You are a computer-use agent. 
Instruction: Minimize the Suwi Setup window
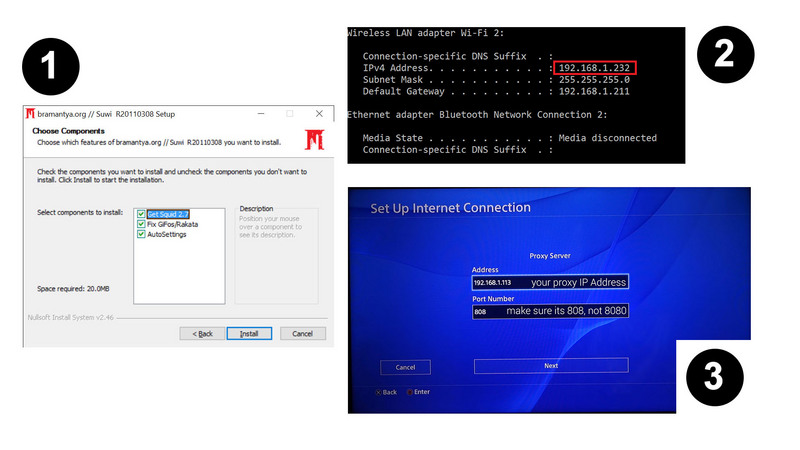point(261,114)
